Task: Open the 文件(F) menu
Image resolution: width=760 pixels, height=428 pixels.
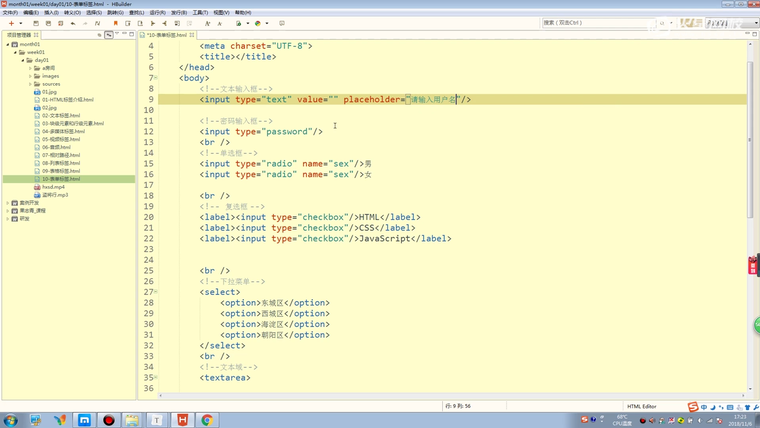Action: (10, 13)
